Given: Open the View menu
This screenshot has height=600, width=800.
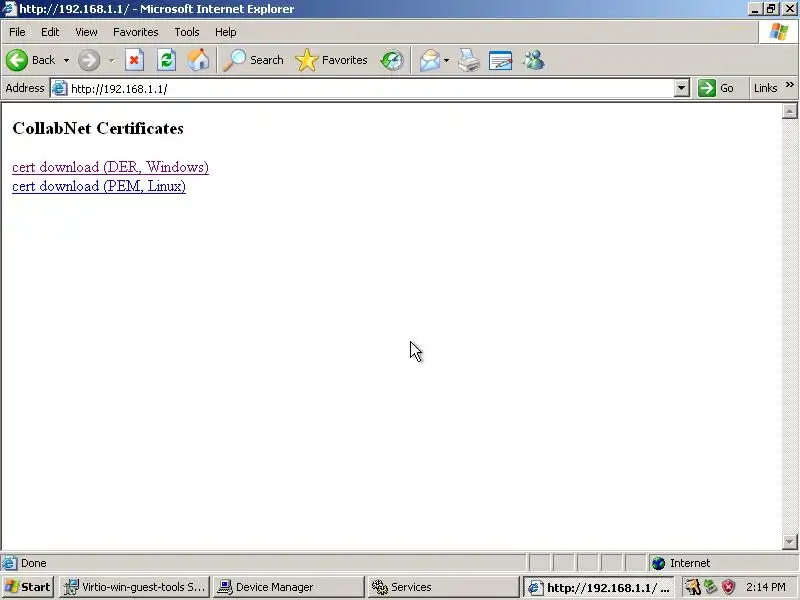Looking at the screenshot, I should coord(86,32).
